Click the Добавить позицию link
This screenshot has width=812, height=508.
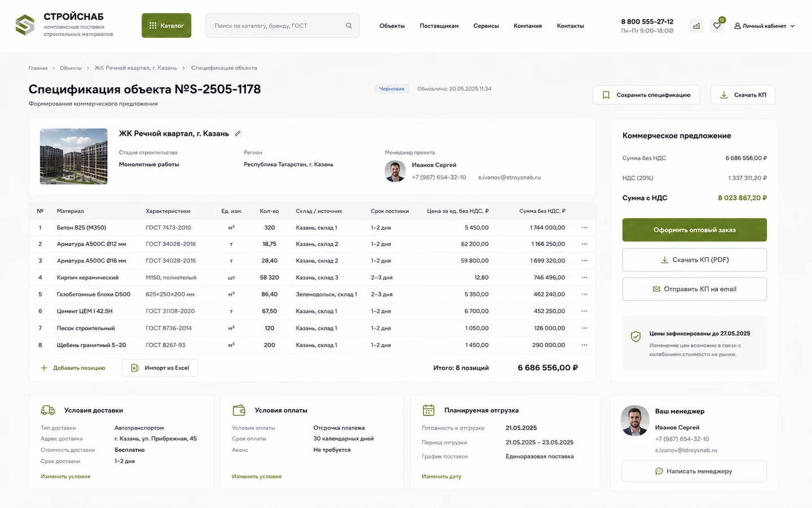coord(73,368)
